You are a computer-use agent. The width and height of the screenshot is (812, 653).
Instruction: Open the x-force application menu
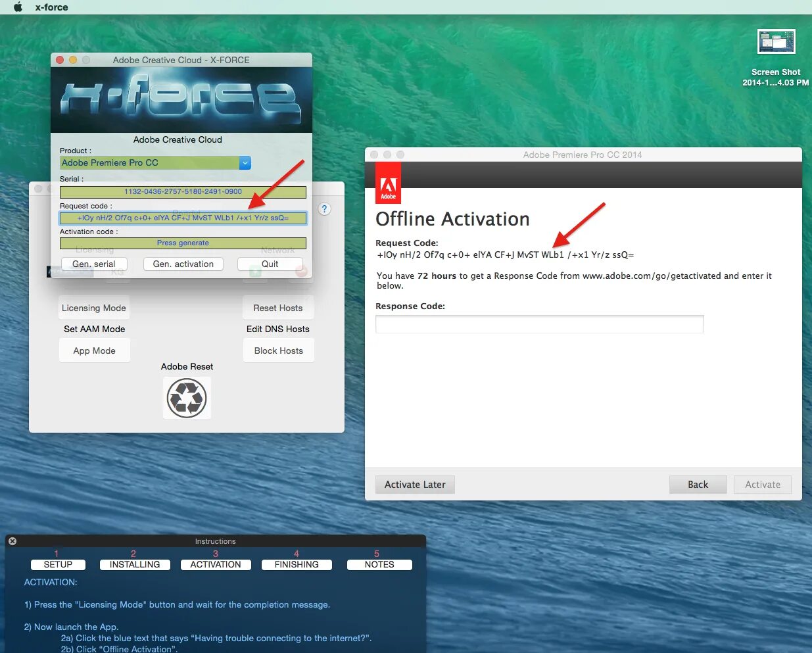pos(51,7)
